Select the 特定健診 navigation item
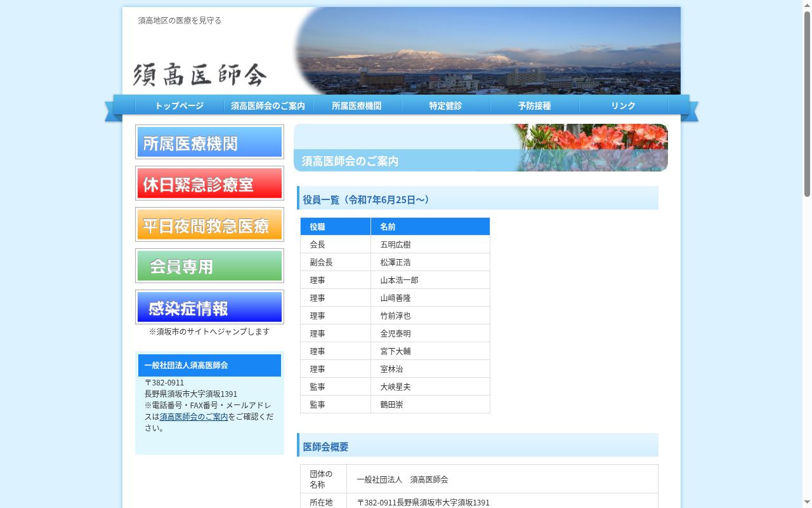Screen dimensions: 812x508 pos(446,106)
